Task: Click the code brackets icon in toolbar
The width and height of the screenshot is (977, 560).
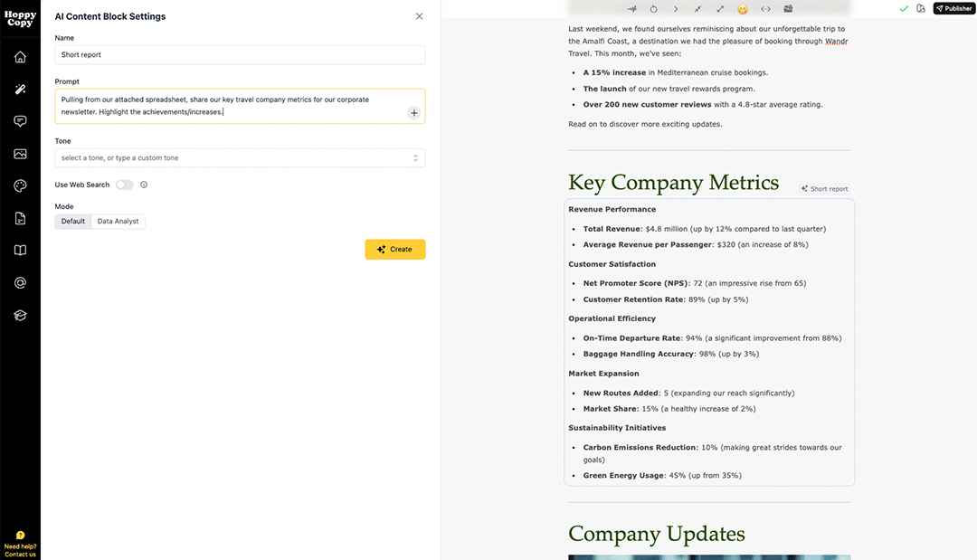Action: coord(766,9)
